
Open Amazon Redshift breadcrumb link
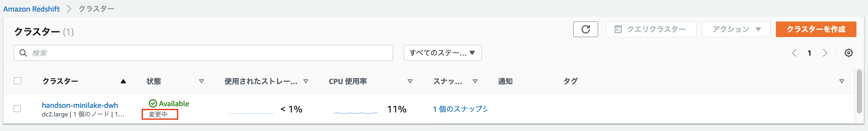click(31, 9)
